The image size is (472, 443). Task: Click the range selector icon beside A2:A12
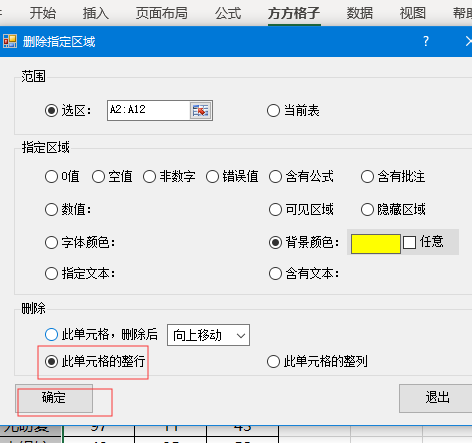[201, 110]
